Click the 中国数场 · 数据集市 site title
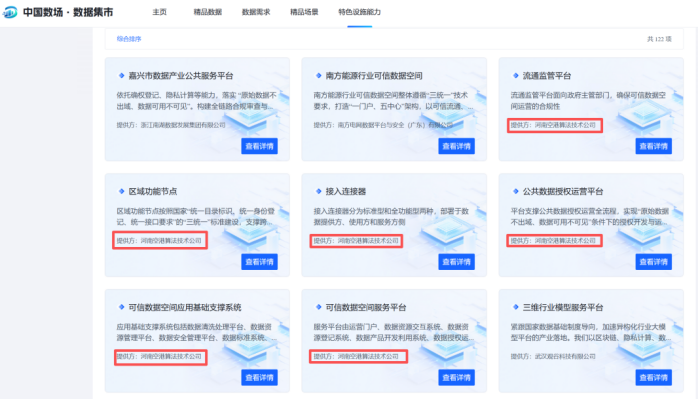This screenshot has width=698, height=399. (x=68, y=12)
